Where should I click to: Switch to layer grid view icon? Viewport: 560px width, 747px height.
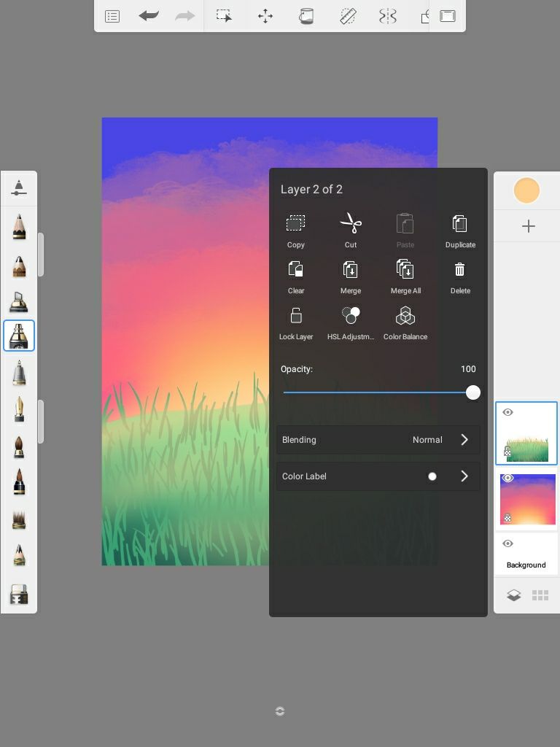click(x=540, y=595)
